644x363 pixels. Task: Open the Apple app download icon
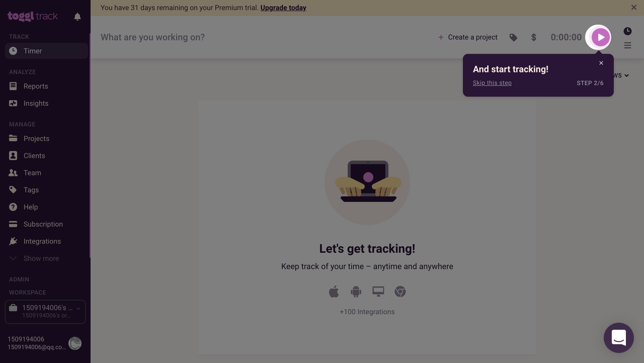tap(334, 292)
